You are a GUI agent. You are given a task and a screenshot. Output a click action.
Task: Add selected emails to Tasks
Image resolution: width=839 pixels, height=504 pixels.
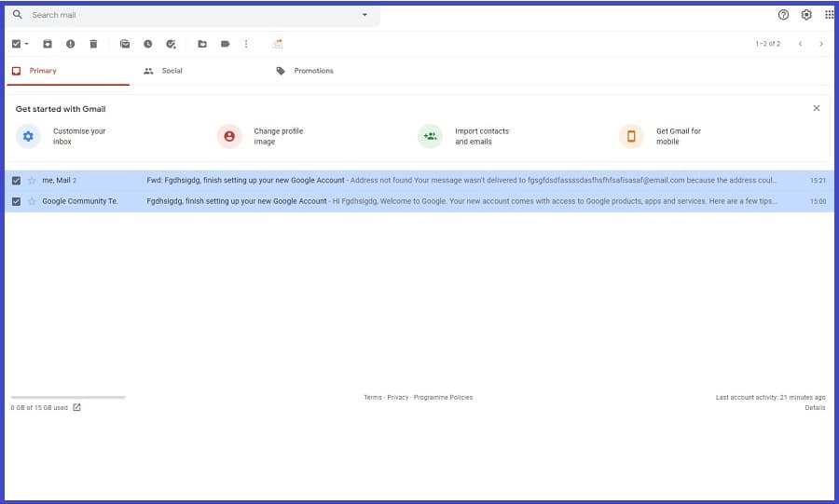[171, 44]
